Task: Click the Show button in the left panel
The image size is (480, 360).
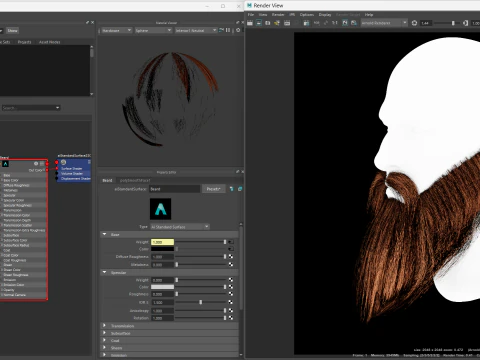Action: (x=12, y=31)
